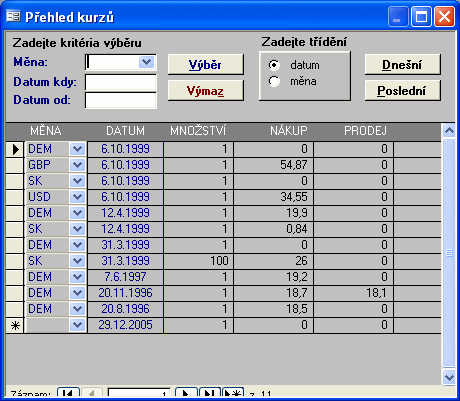This screenshot has width=460, height=401.
Task: Focus the Datum kdy input field
Action: [121, 82]
